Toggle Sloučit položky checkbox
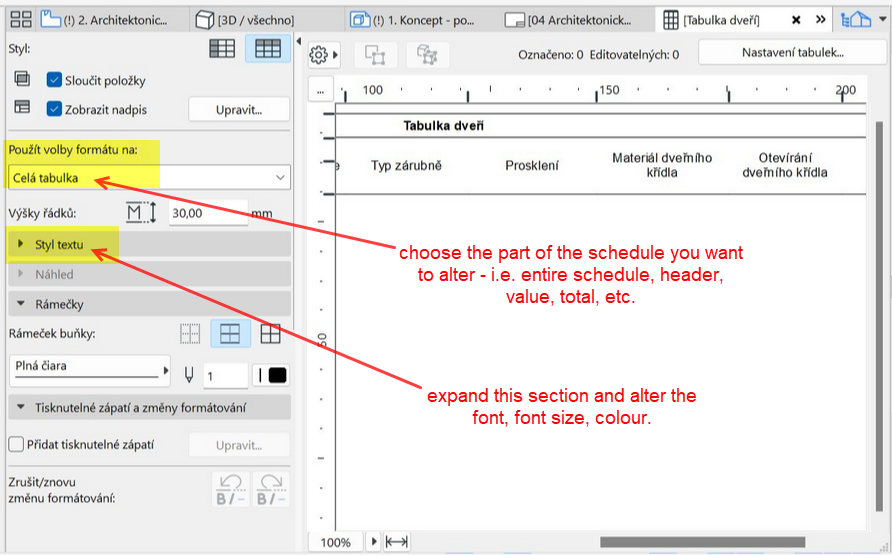892x555 pixels. click(54, 80)
